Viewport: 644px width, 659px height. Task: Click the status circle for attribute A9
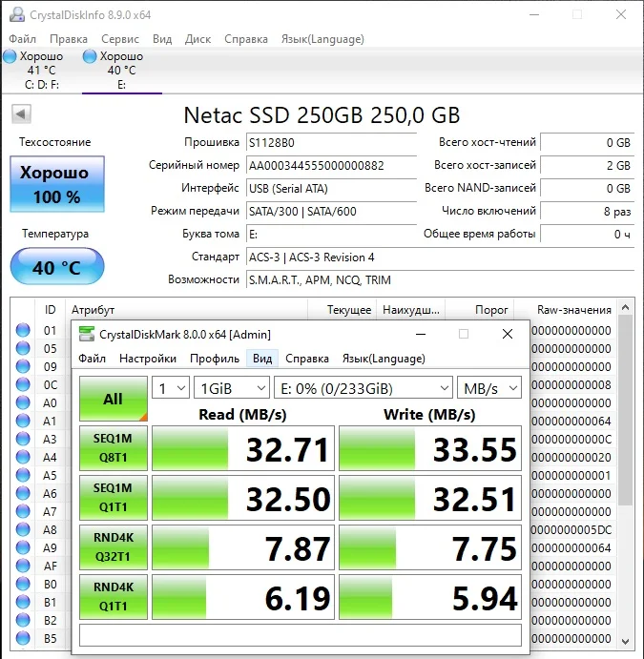(23, 547)
